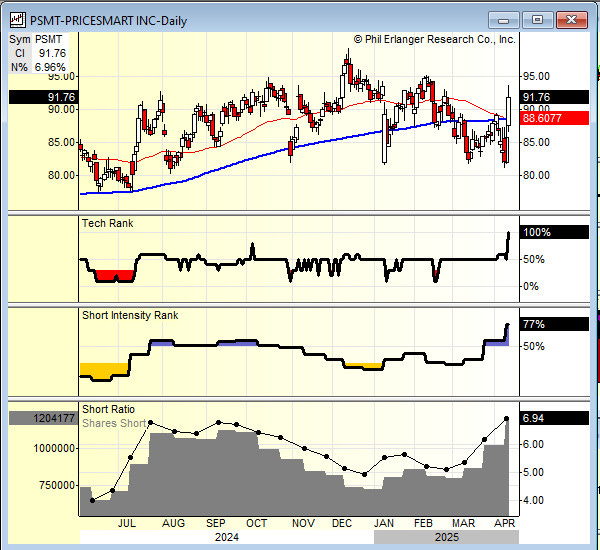
Task: Click the latest white candlestick in April
Action: [509, 111]
